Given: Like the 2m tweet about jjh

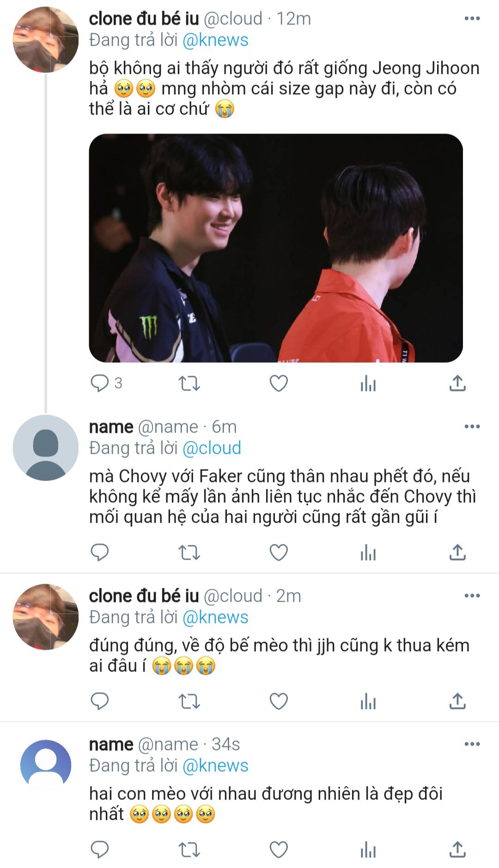Looking at the screenshot, I should coord(279,701).
